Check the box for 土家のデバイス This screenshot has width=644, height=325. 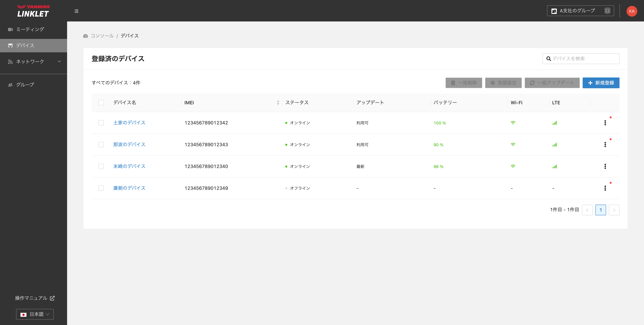pos(101,123)
